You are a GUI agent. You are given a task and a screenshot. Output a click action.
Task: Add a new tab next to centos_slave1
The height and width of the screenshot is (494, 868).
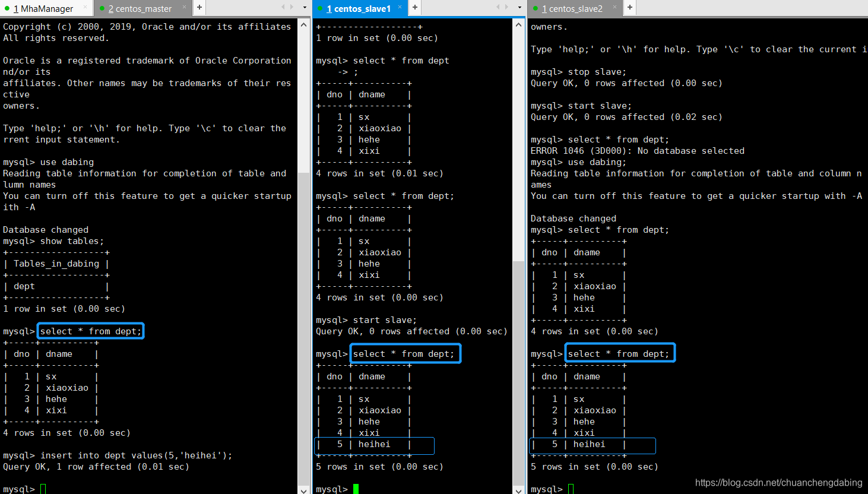click(415, 8)
